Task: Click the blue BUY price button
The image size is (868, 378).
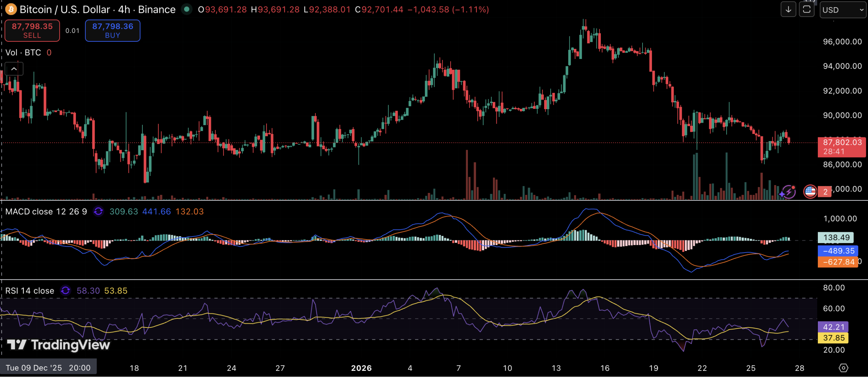Action: point(113,31)
